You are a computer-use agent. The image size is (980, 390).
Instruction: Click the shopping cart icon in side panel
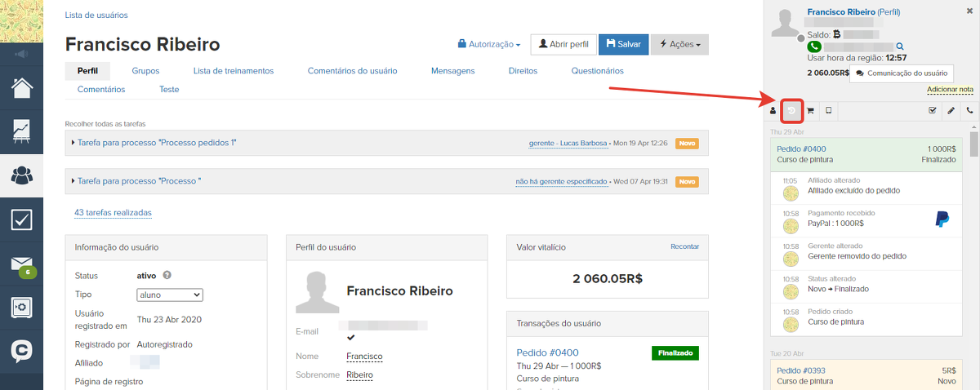(x=810, y=110)
